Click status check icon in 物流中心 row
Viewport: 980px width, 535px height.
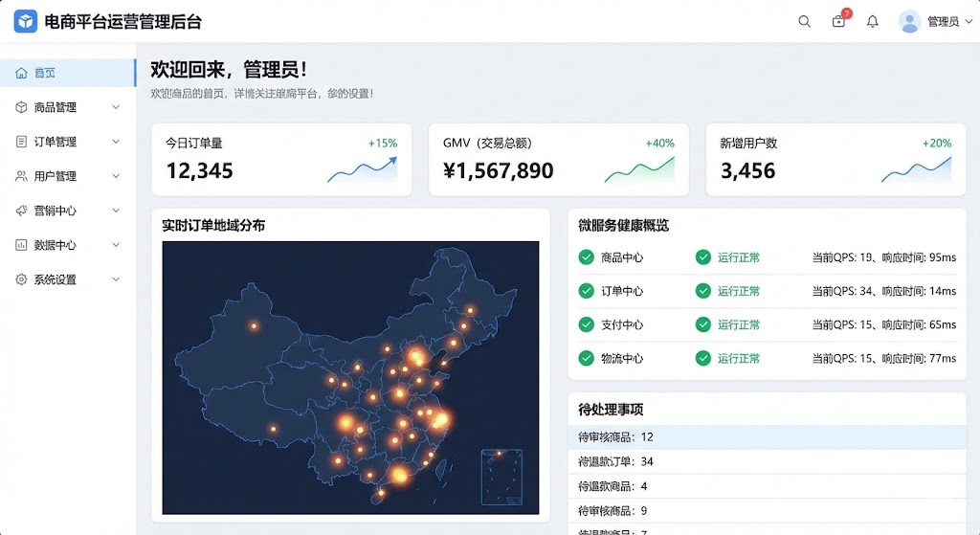click(x=703, y=358)
